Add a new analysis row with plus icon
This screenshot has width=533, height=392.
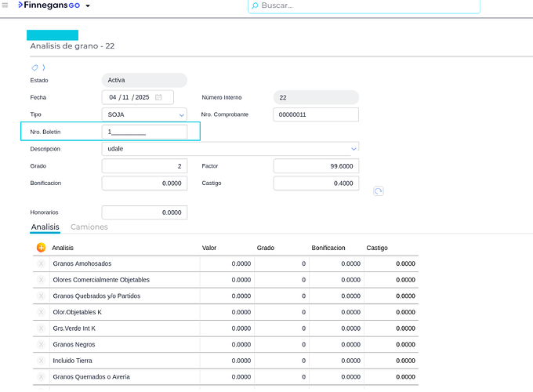coord(41,248)
